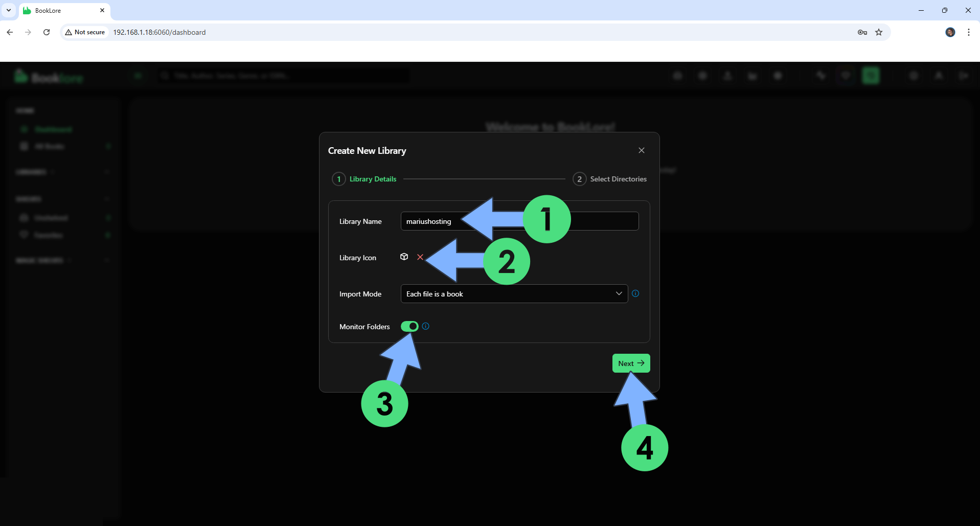Click the info icon next to Monitor Folders
This screenshot has height=526, width=980.
click(425, 326)
